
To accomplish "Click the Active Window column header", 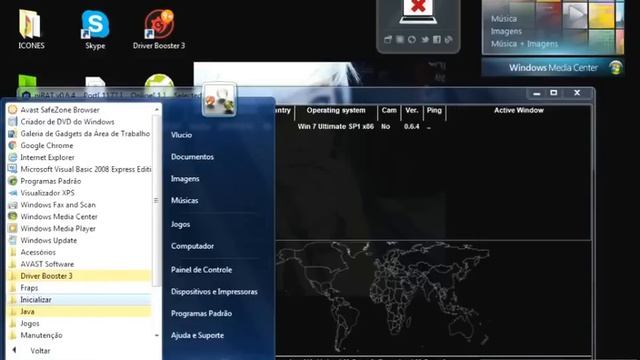I will pyautogui.click(x=518, y=110).
